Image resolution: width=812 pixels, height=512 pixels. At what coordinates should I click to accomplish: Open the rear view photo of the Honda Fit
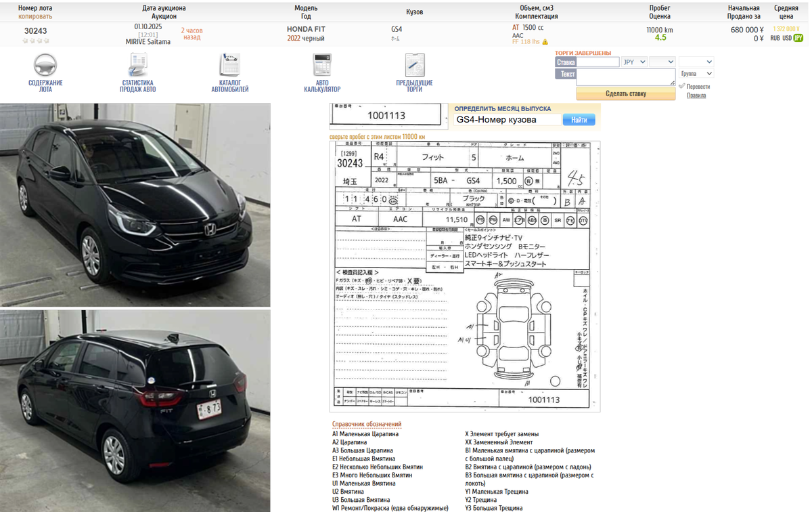tap(135, 411)
